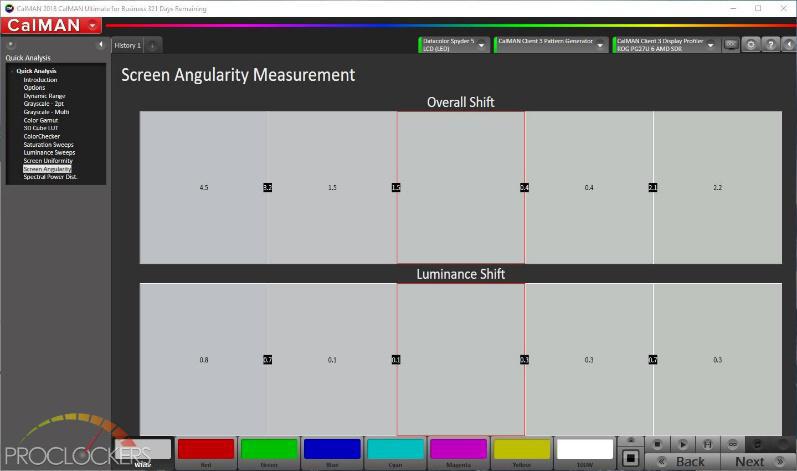
Task: Click the infinity continuous-loop icon
Action: (732, 444)
